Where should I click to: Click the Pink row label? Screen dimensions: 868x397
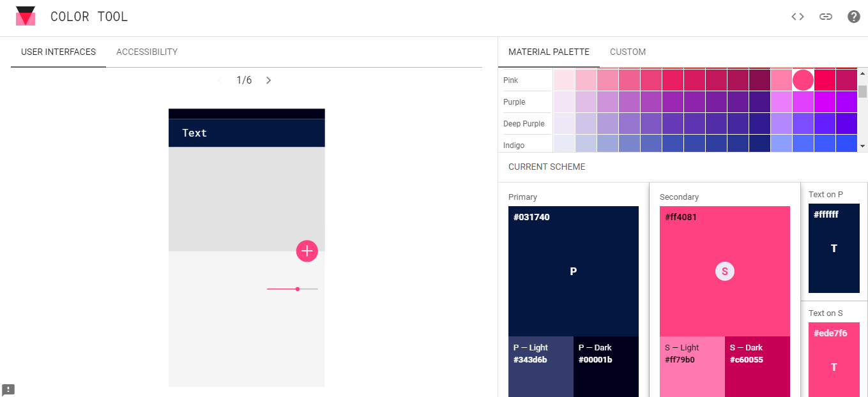[x=510, y=80]
